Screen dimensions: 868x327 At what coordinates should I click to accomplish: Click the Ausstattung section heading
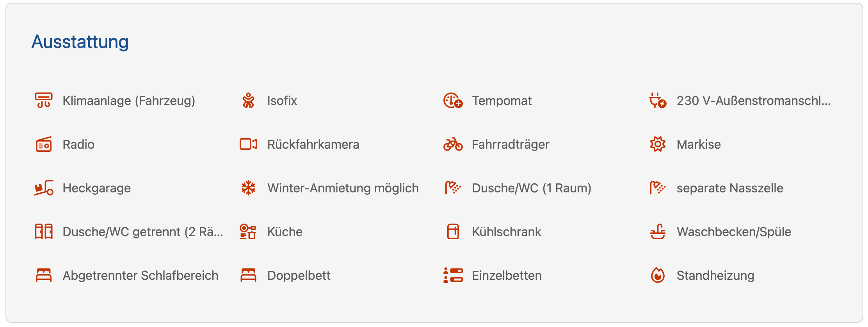click(x=80, y=42)
